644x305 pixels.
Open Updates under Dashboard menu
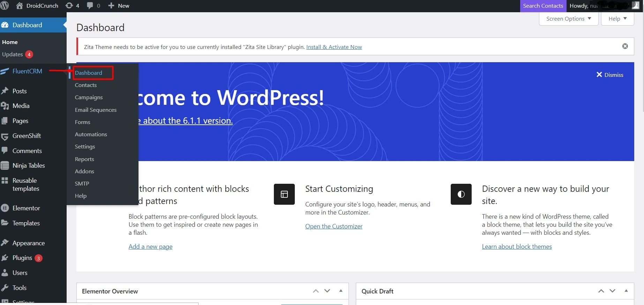[17, 54]
